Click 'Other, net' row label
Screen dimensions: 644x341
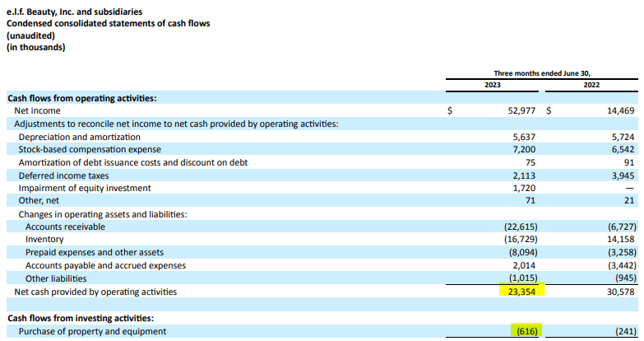[x=39, y=200]
